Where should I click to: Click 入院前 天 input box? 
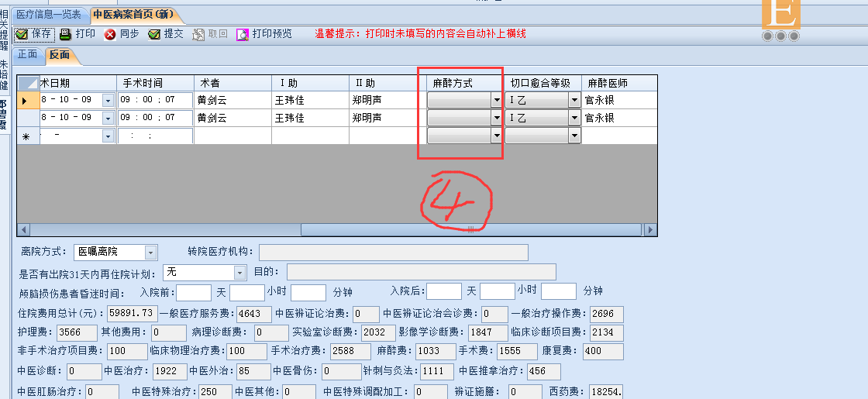(194, 291)
